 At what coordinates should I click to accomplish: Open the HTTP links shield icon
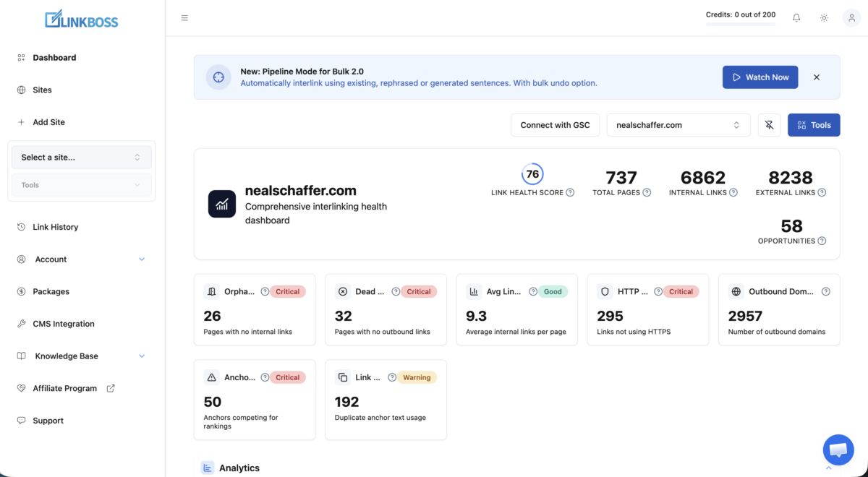pyautogui.click(x=605, y=292)
